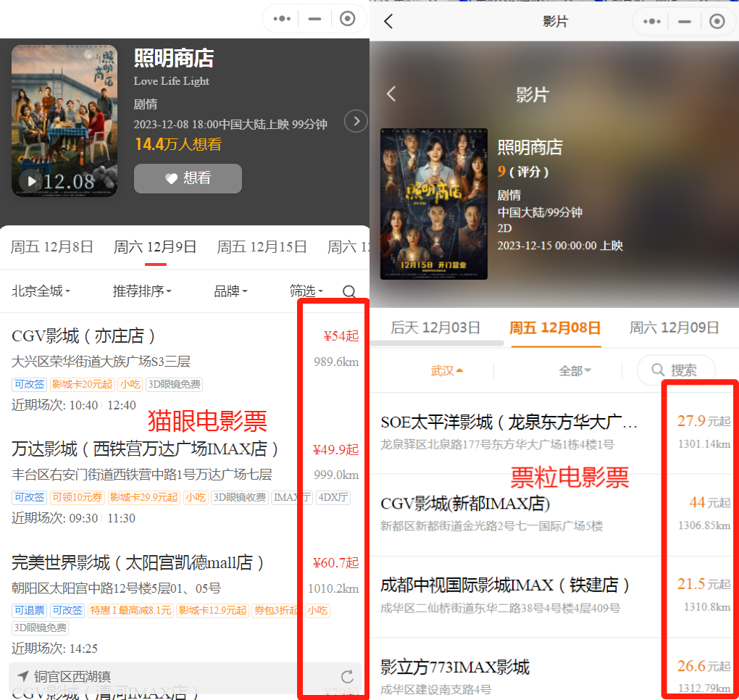Click ¥49.9起 price for 万达影城
The height and width of the screenshot is (700, 739).
(x=335, y=450)
